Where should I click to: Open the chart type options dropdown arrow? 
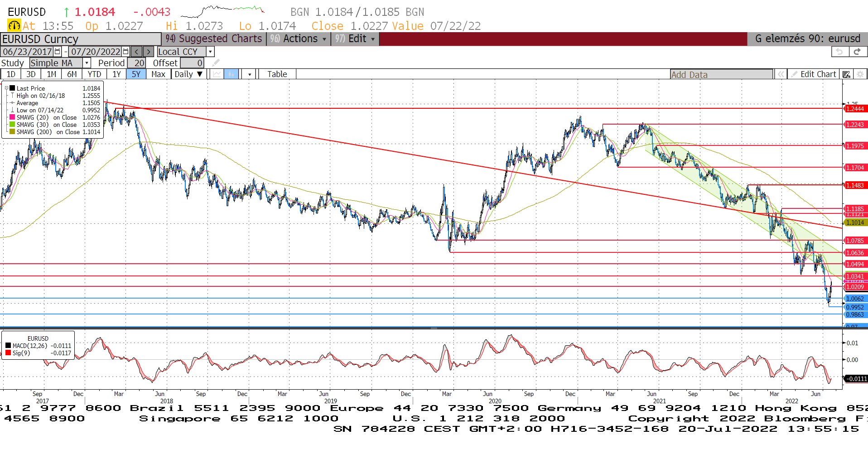point(250,74)
